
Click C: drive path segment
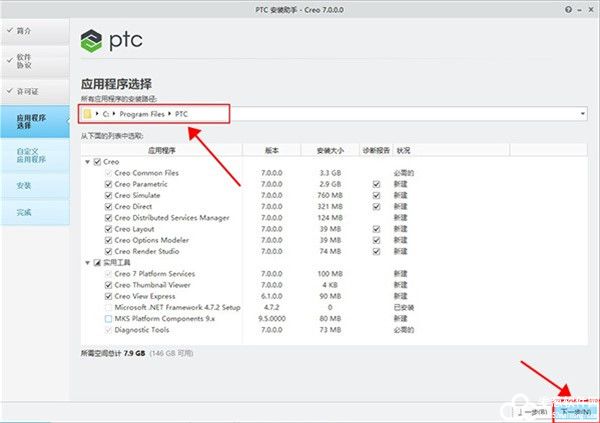pyautogui.click(x=106, y=114)
